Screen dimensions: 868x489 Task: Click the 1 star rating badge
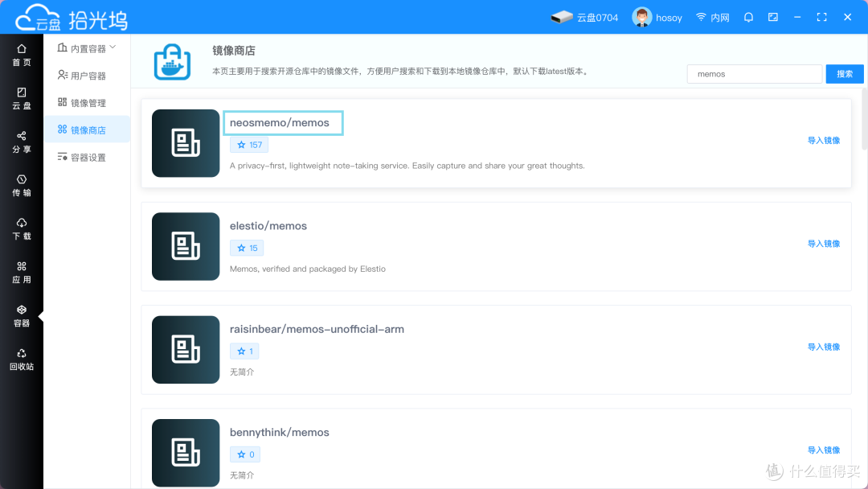[x=244, y=351]
